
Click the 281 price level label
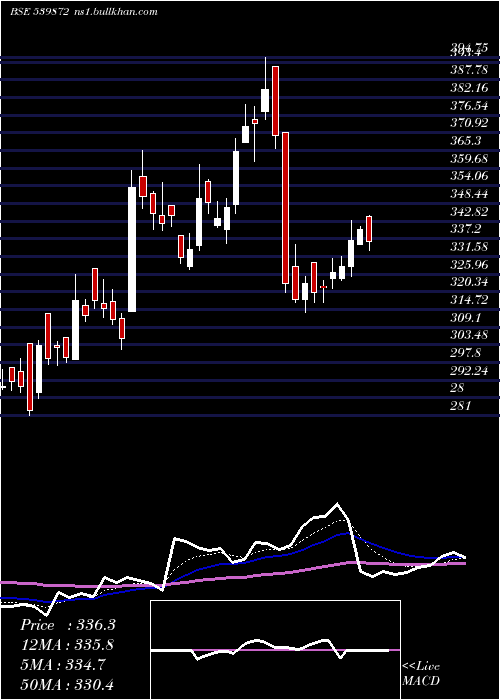tap(461, 406)
